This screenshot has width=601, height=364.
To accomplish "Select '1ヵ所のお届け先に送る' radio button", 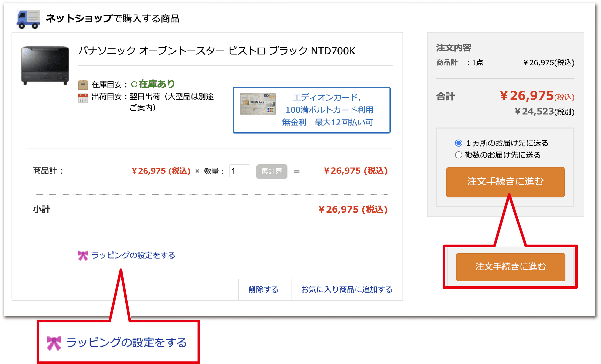I will [x=458, y=143].
